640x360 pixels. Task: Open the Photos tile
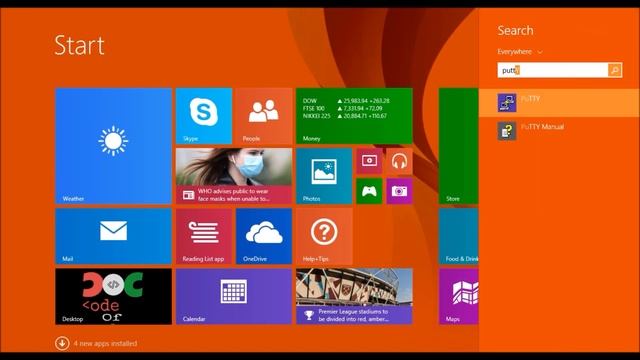324,176
